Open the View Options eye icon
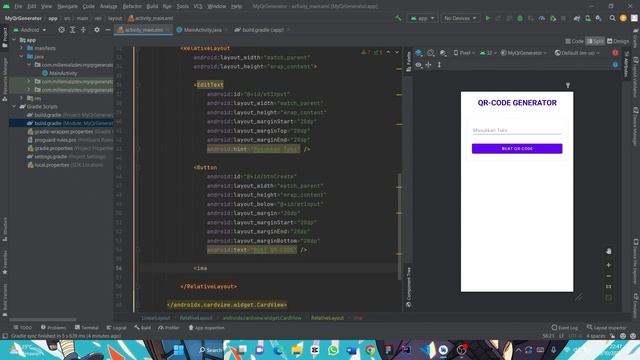Image resolution: width=640 pixels, height=360 pixels. 418,65
